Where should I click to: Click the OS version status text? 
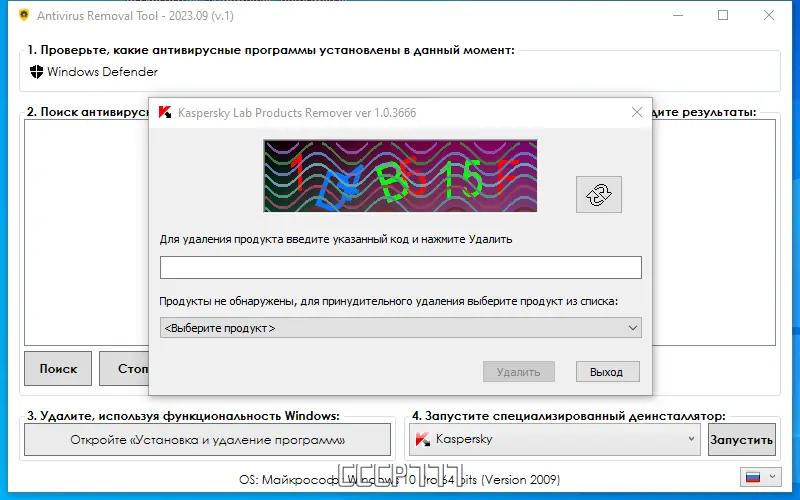pyautogui.click(x=399, y=480)
